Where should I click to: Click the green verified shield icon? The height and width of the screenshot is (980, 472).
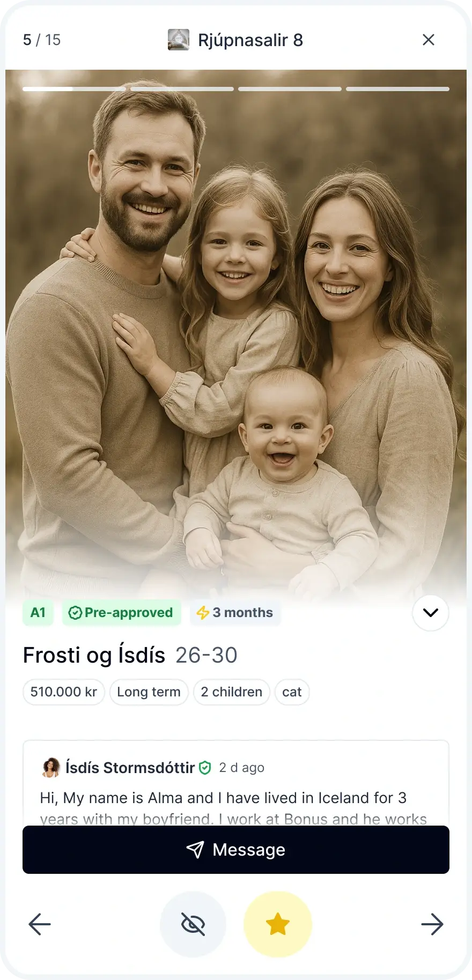coord(205,768)
